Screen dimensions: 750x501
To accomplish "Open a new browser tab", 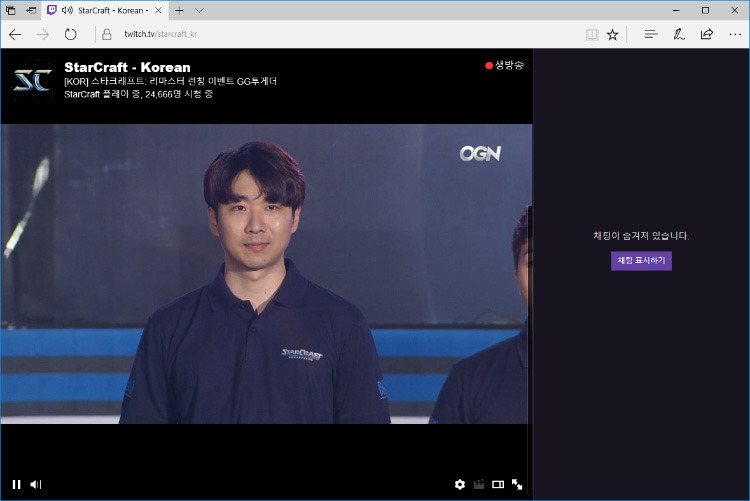I will [x=179, y=11].
